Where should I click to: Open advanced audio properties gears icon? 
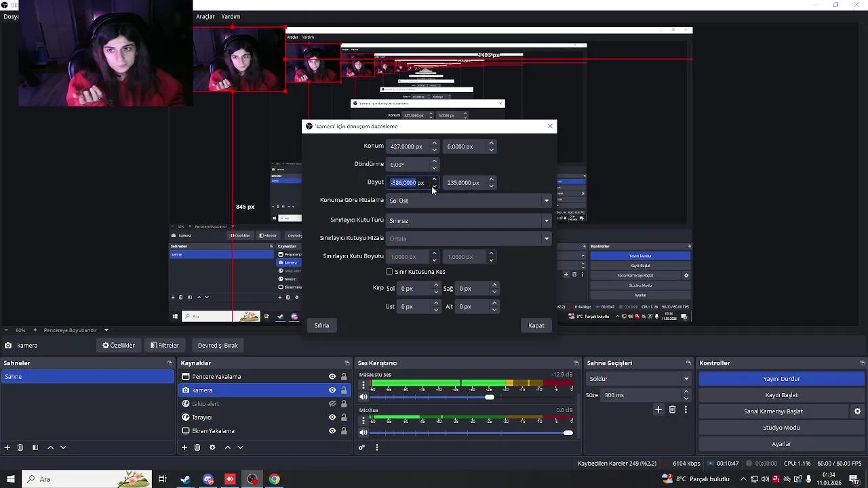coord(361,447)
